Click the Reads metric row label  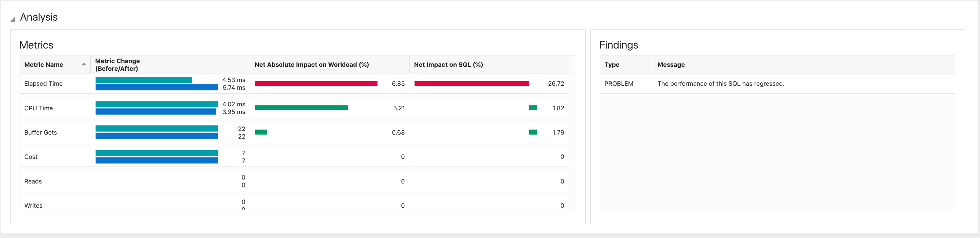tap(33, 181)
